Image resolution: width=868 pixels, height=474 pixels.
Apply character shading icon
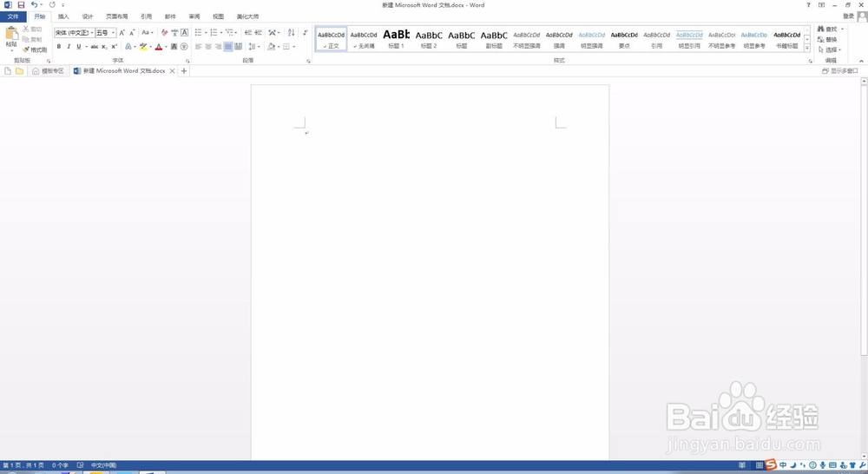point(174,47)
